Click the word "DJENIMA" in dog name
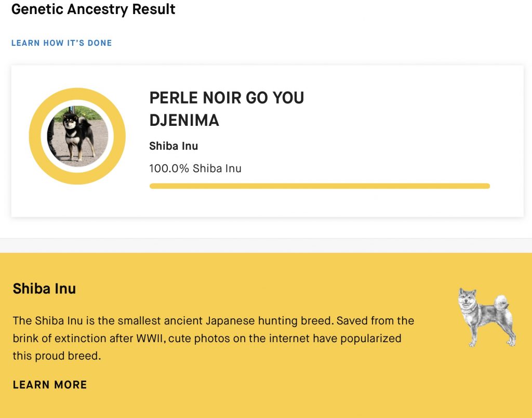Image resolution: width=532 pixels, height=418 pixels. [184, 121]
